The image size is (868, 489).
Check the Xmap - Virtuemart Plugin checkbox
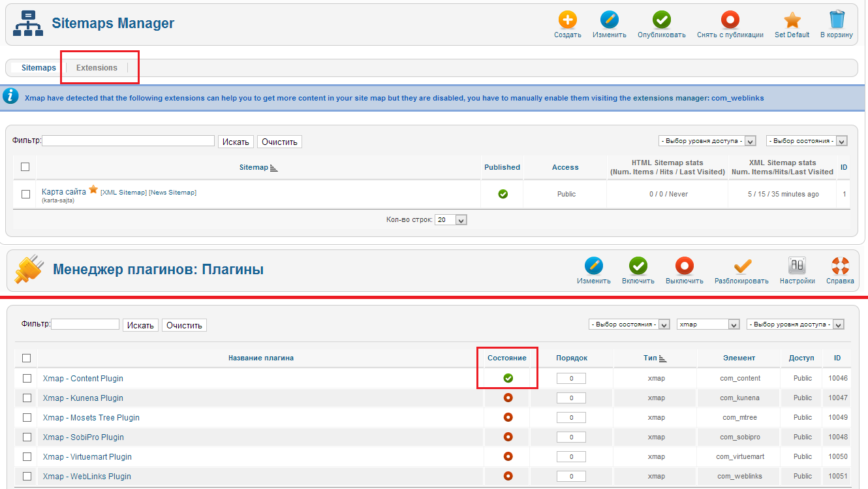27,456
